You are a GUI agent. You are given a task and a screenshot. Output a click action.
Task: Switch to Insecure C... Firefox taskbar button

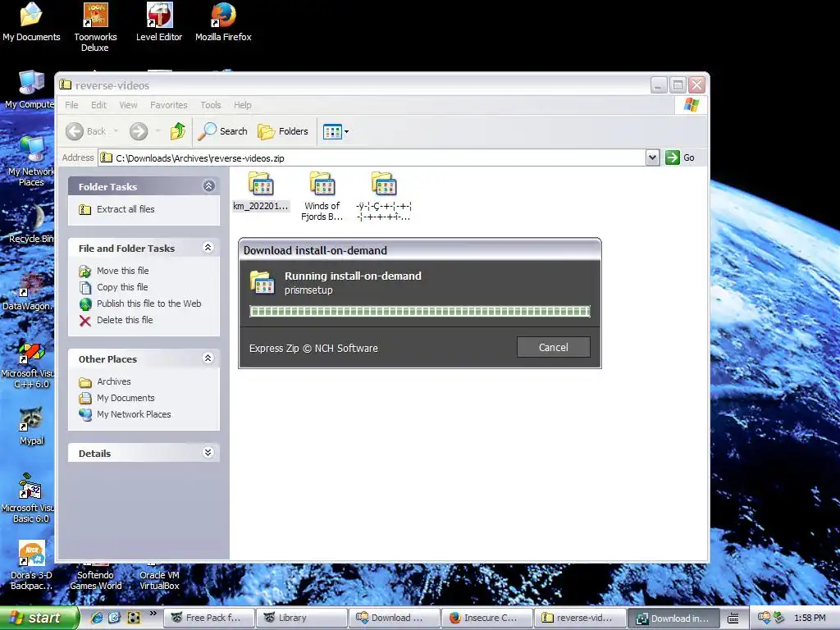point(486,618)
